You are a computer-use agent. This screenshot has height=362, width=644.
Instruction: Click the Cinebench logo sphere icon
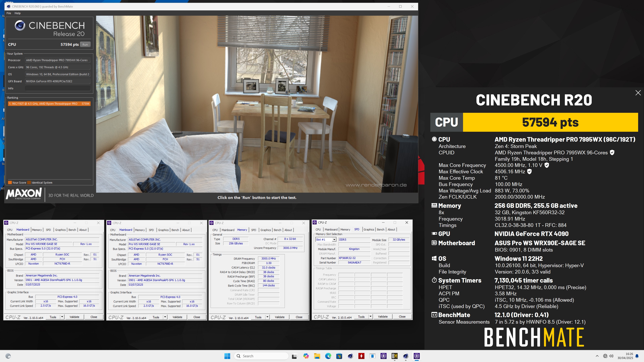point(20,25)
